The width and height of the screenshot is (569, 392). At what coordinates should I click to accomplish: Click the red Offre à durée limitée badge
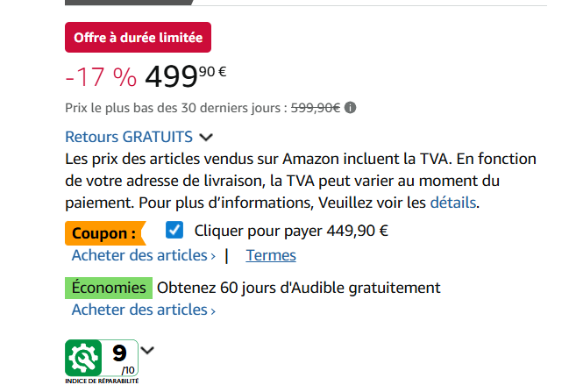138,38
